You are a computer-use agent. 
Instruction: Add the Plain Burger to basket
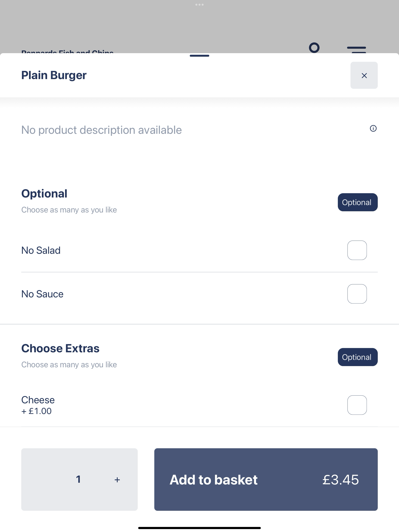[x=266, y=479]
